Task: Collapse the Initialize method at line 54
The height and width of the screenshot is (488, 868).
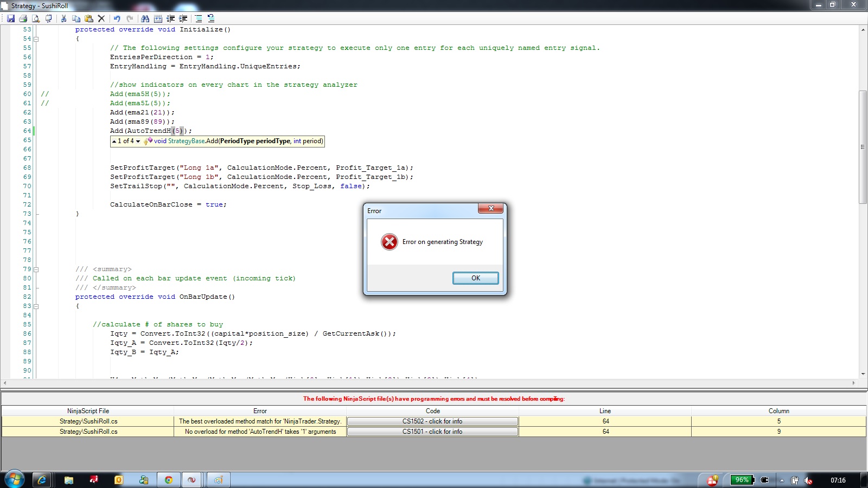Action: point(36,39)
